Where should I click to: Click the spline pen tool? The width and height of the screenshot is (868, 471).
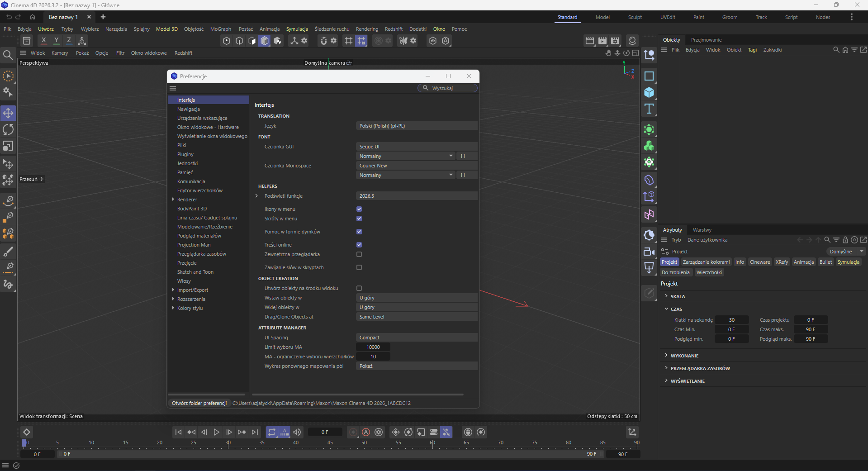[x=8, y=200]
